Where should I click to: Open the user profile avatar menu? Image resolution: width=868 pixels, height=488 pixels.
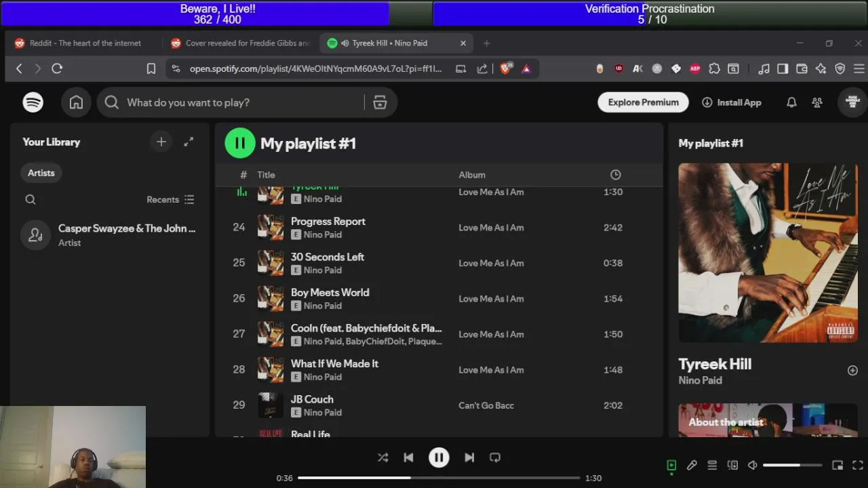[x=852, y=102]
